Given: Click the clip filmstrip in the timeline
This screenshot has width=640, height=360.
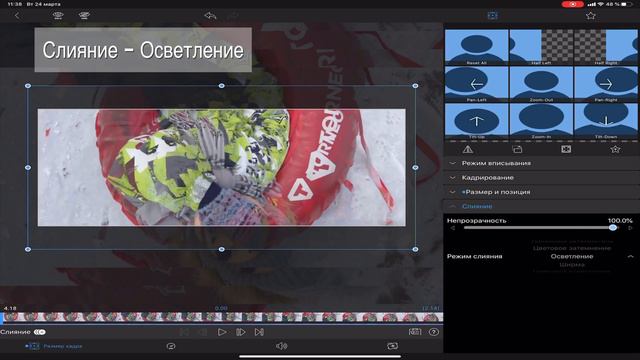Looking at the screenshot, I should tap(223, 317).
